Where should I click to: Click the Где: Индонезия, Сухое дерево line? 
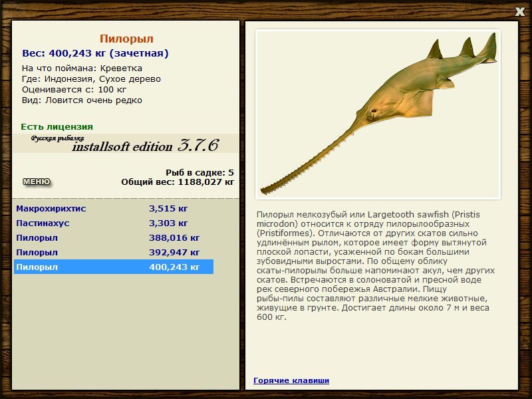tap(91, 79)
